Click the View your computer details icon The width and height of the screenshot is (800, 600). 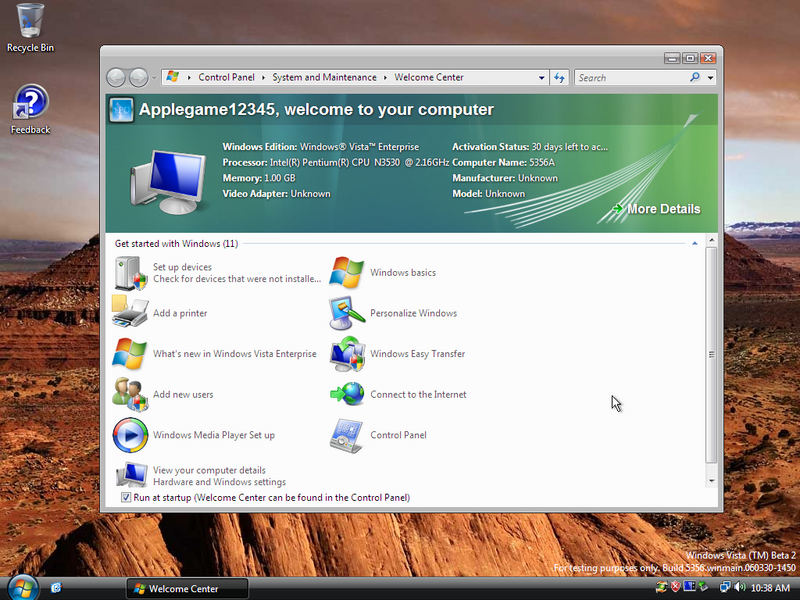[132, 474]
